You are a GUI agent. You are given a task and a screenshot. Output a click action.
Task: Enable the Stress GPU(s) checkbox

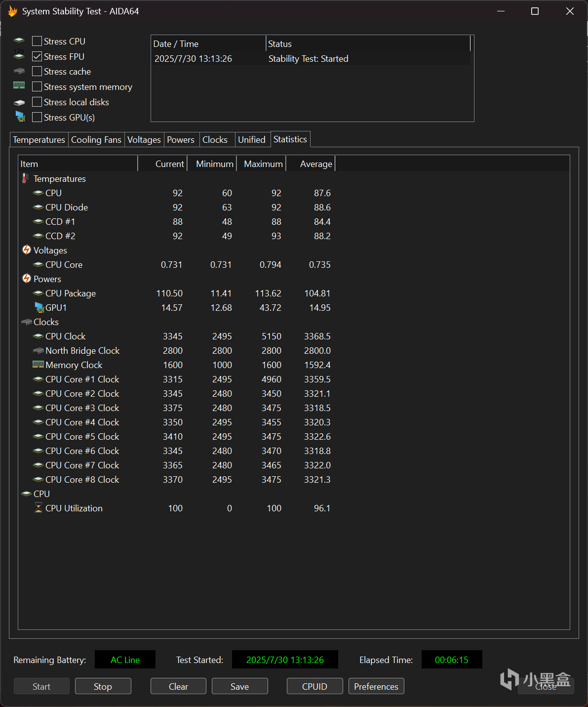(x=37, y=118)
